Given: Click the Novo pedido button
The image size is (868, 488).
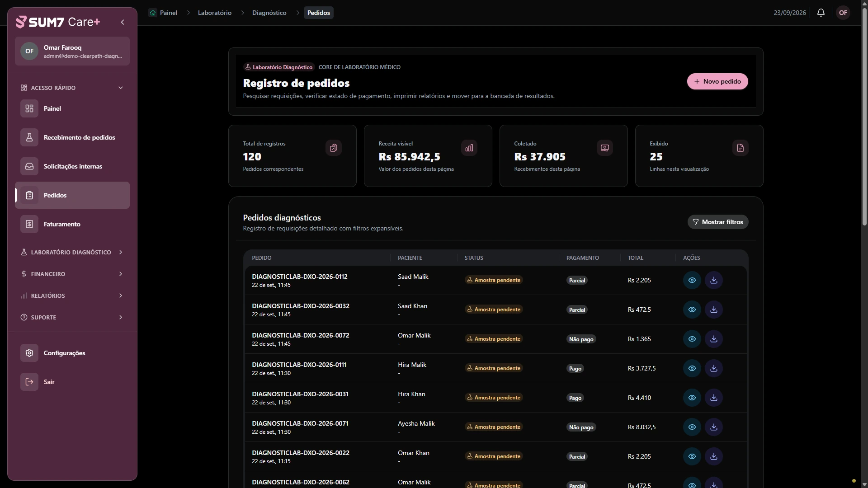Looking at the screenshot, I should [717, 81].
